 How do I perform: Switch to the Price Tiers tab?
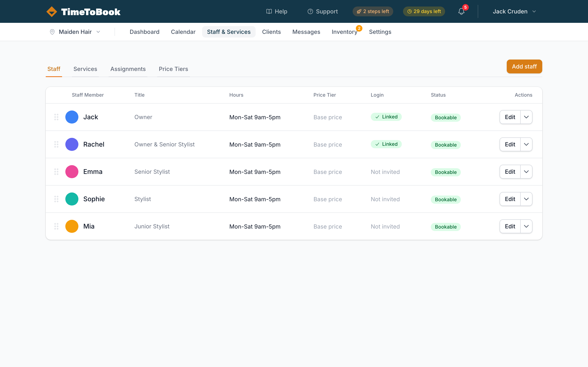pos(173,69)
